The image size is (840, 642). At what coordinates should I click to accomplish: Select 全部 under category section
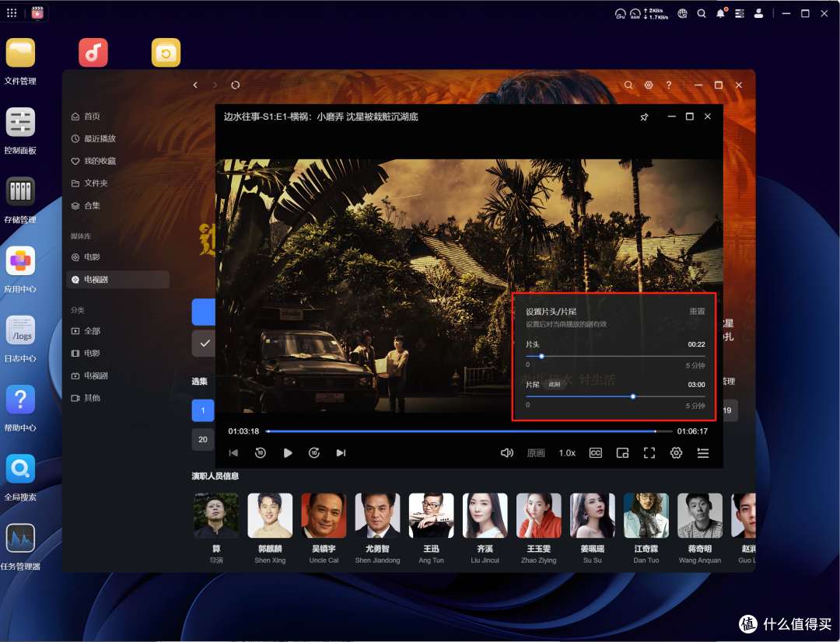(118, 331)
